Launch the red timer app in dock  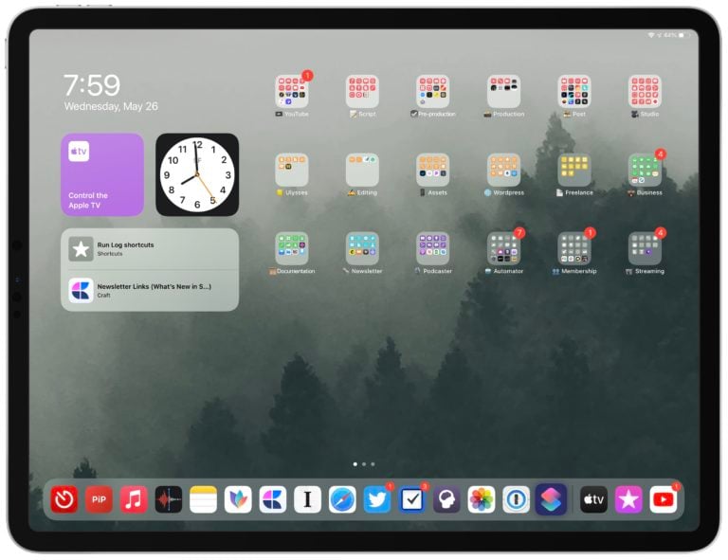[64, 499]
